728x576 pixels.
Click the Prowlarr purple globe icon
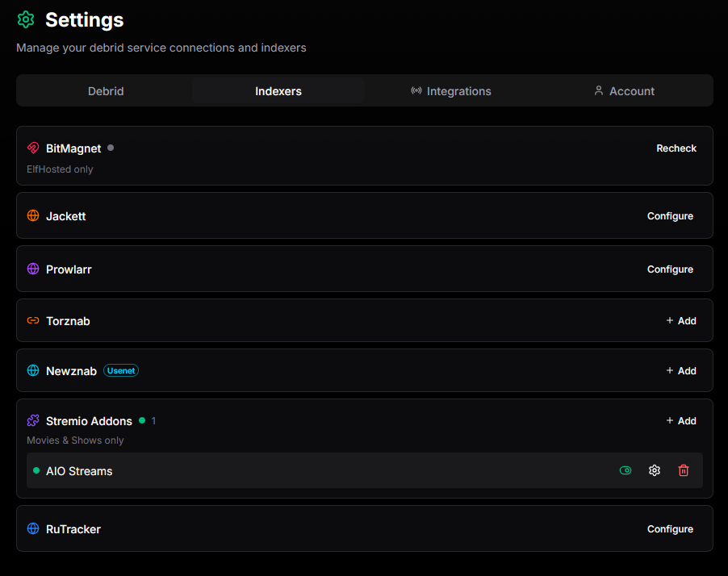33,269
